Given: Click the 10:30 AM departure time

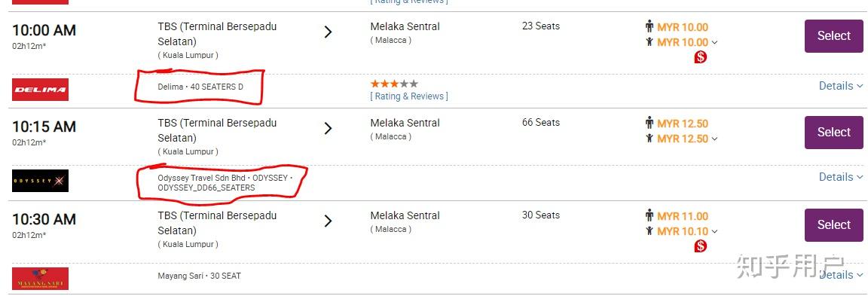Looking at the screenshot, I should click(x=44, y=219).
